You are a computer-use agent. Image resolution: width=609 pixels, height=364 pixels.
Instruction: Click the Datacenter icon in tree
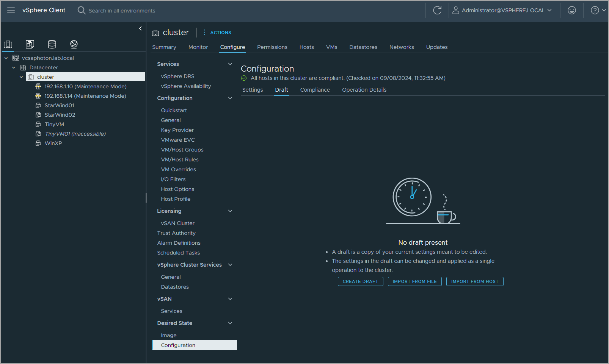coord(23,67)
